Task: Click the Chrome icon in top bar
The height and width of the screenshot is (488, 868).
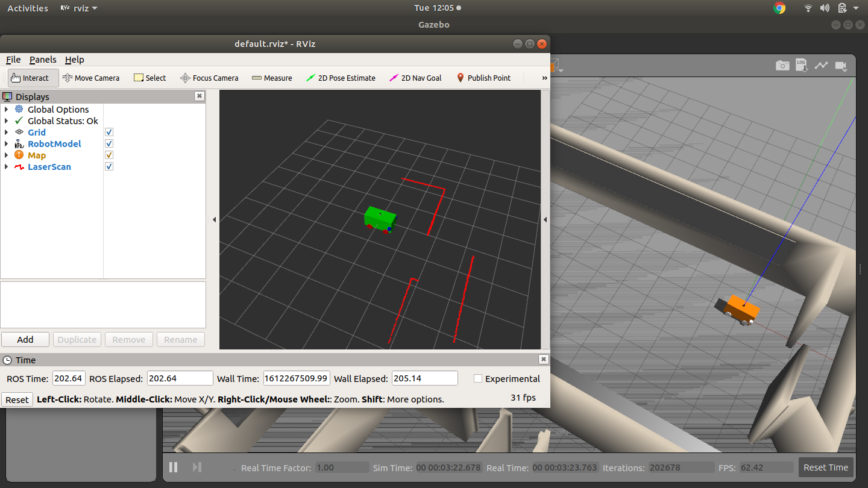Action: point(779,8)
